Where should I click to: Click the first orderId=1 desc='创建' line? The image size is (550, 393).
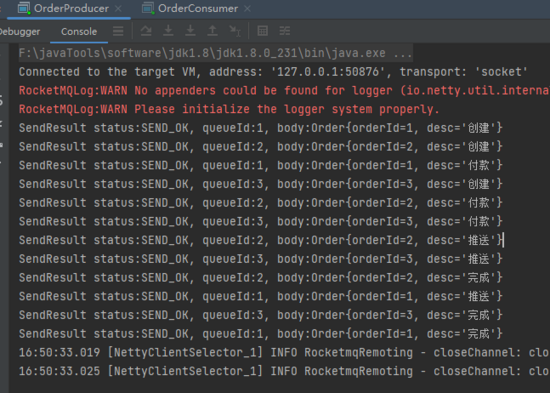tap(261, 128)
